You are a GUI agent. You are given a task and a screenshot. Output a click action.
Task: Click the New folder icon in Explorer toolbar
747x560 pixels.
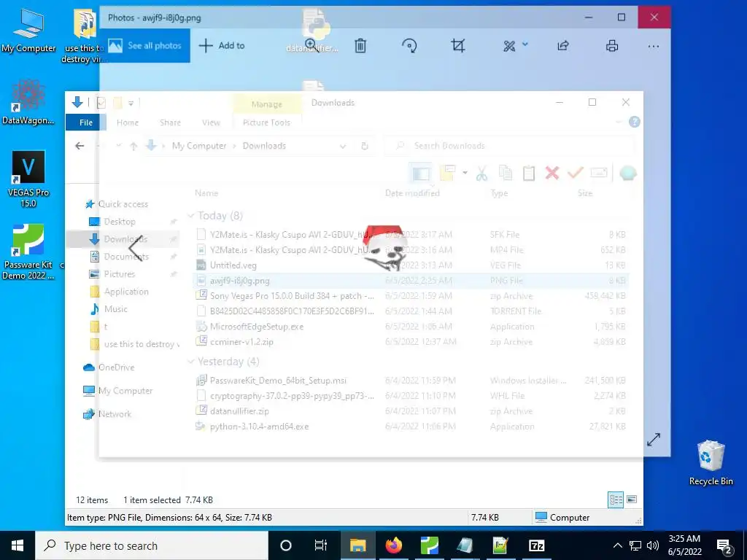[448, 174]
